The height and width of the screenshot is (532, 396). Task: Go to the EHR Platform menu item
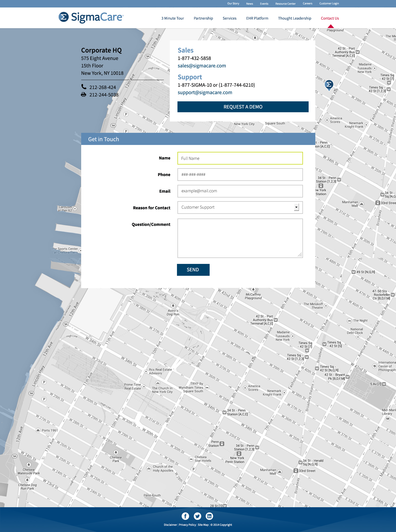point(257,18)
